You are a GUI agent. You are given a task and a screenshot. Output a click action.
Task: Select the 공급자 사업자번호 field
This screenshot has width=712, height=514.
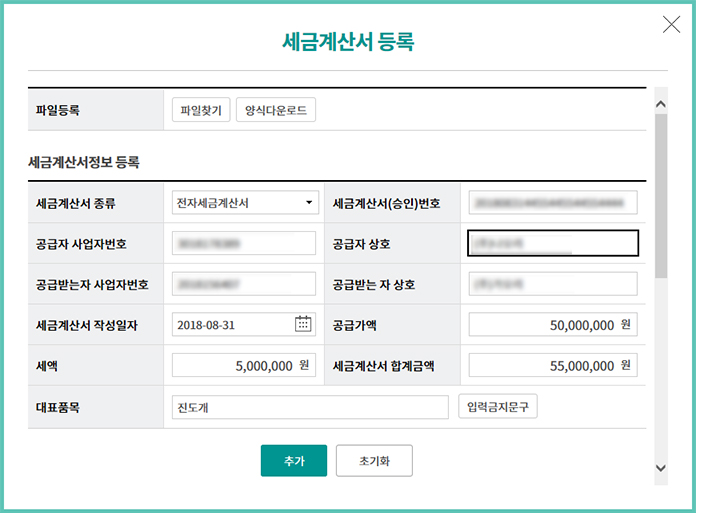point(244,243)
